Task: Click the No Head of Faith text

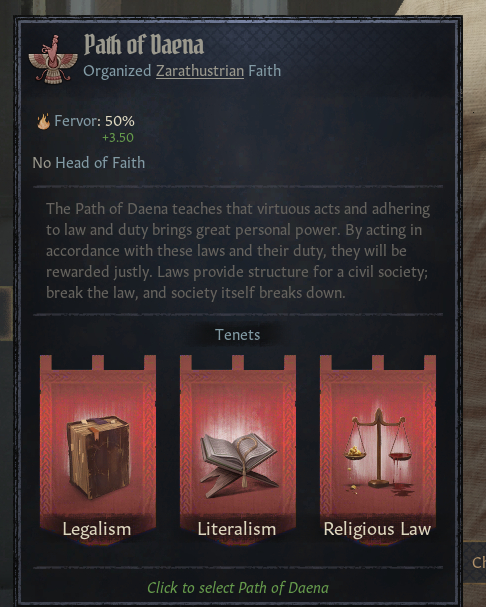Action: (89, 163)
